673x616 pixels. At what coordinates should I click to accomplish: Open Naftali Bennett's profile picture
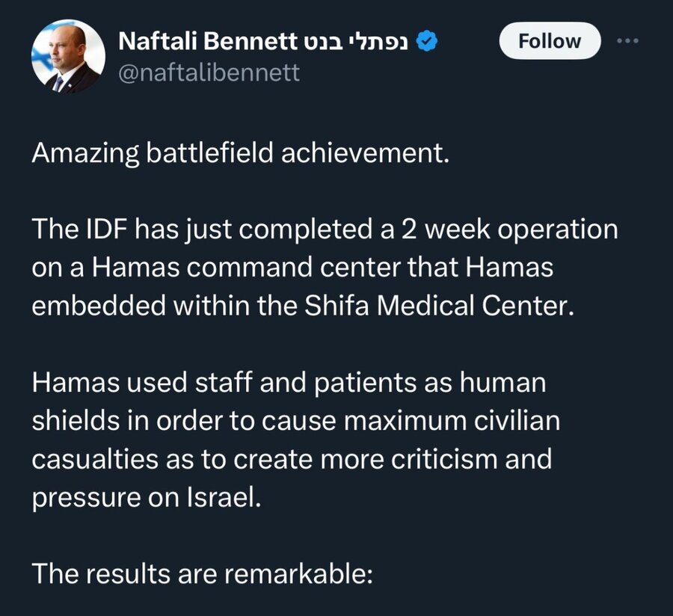[68, 56]
